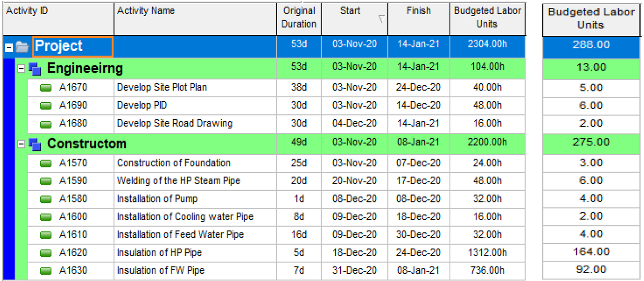Select the activity bar icon beside A1690
The image size is (644, 281).
coord(46,106)
